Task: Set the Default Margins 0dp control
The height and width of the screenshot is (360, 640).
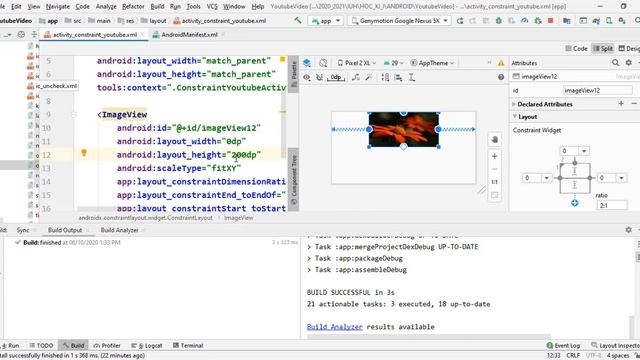Action: click(336, 77)
